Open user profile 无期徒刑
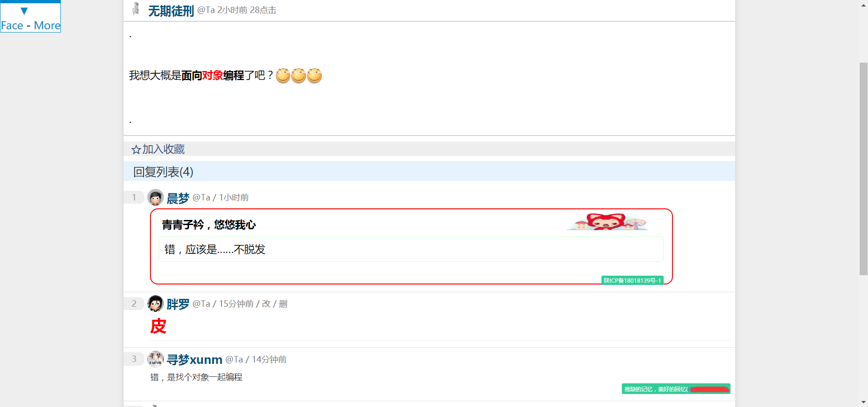This screenshot has height=407, width=868. click(x=171, y=11)
